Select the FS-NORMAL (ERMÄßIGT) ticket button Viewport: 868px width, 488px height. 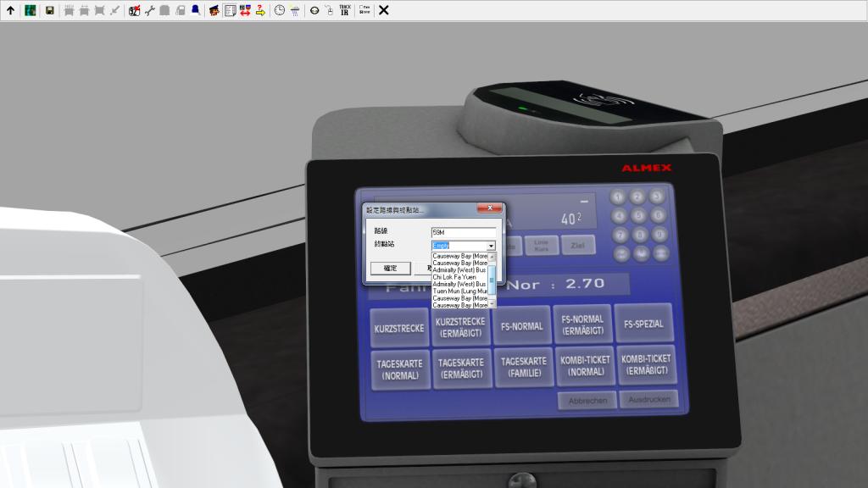coord(582,324)
